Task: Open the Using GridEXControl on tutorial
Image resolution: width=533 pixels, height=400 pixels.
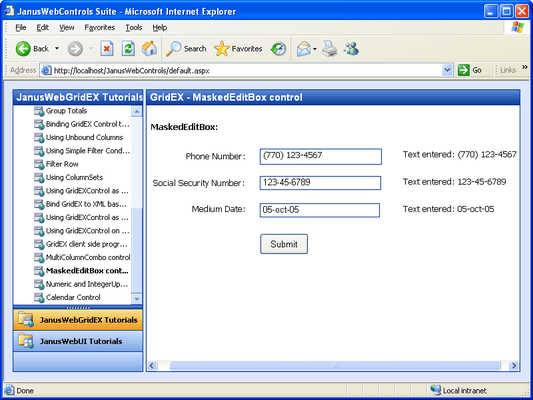Action: 87,231
